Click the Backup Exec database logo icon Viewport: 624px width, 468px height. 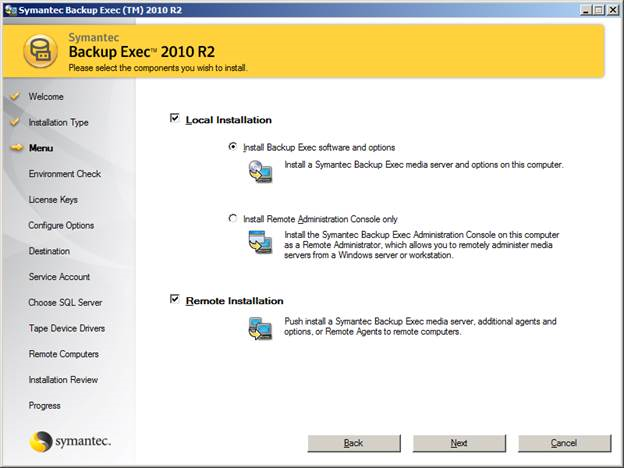tap(40, 51)
